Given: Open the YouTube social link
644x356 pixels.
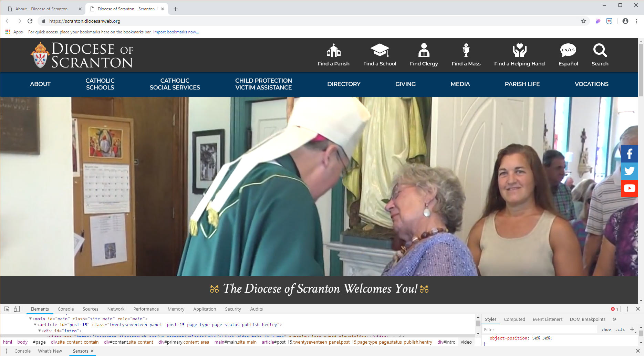Looking at the screenshot, I should click(629, 188).
